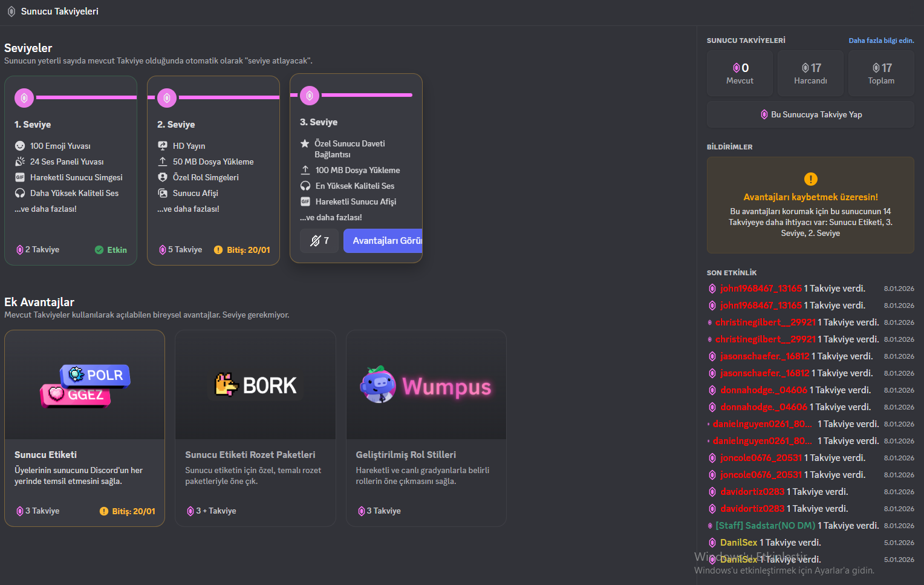Click the star icon beside Özel Sunucu Daveti Bağlantısı

coord(305,143)
